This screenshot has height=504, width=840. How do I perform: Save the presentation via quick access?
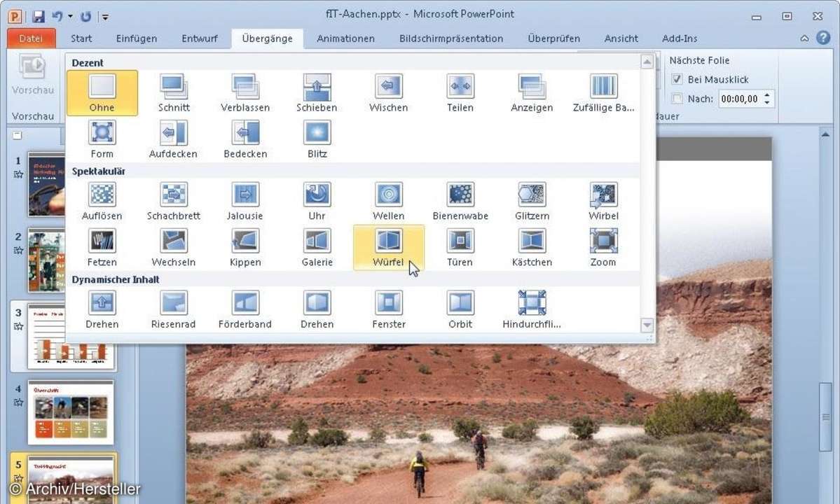[x=38, y=17]
